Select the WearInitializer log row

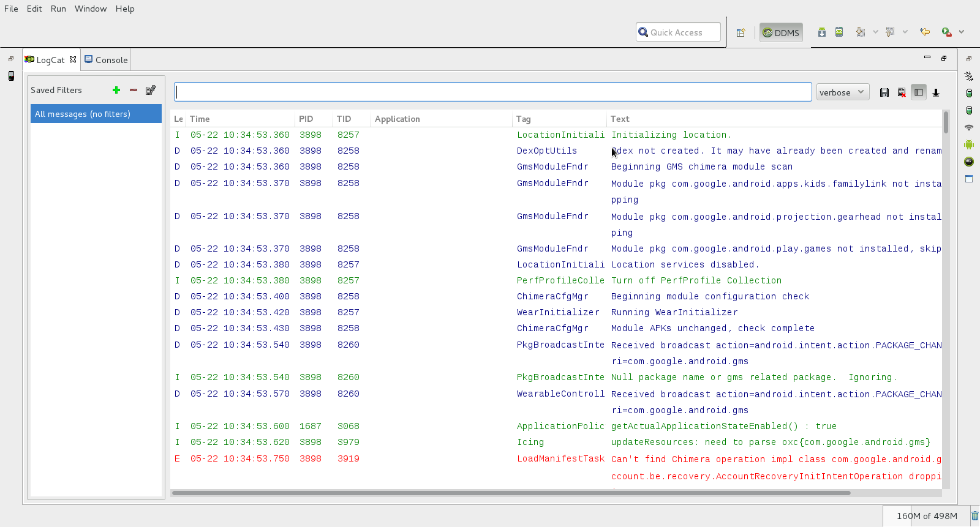(556, 312)
